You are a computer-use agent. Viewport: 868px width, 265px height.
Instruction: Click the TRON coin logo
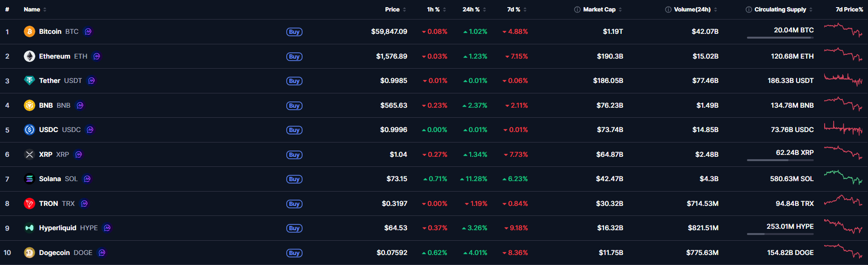[30, 204]
